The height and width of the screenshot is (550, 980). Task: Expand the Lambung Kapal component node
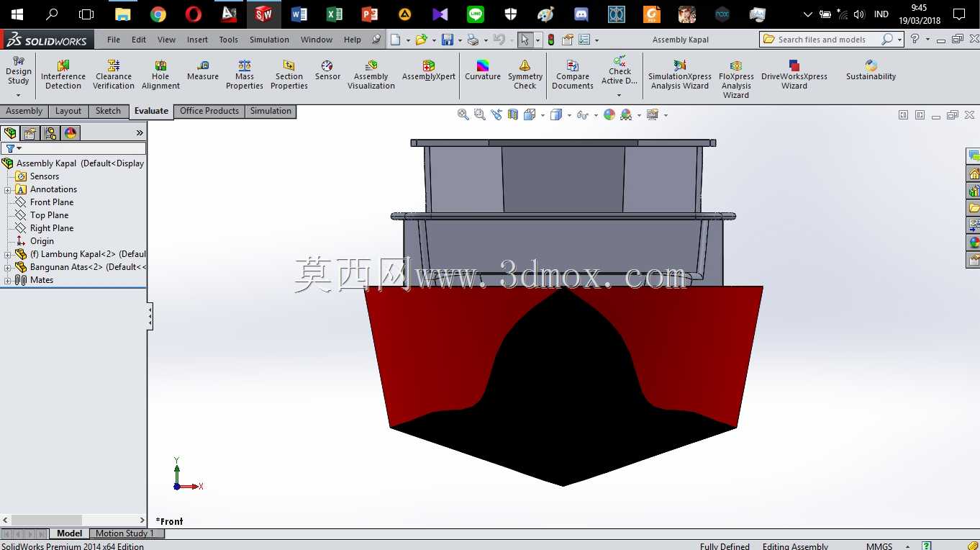point(7,255)
